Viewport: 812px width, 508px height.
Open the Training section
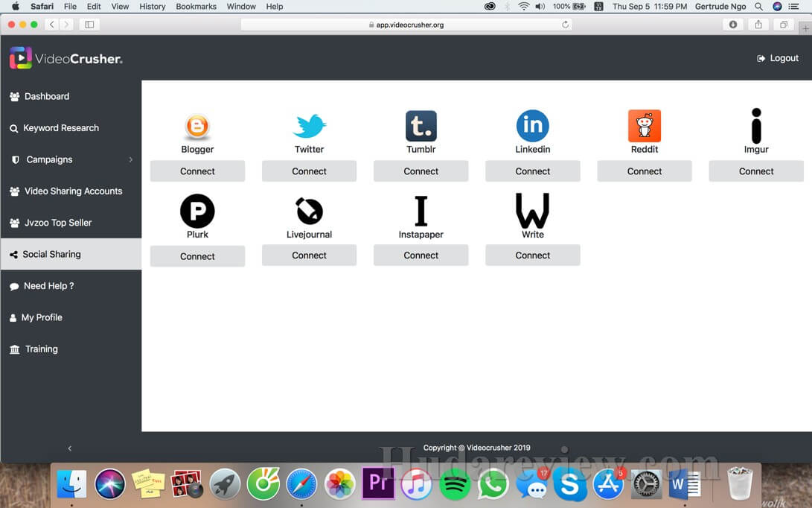click(x=71, y=349)
